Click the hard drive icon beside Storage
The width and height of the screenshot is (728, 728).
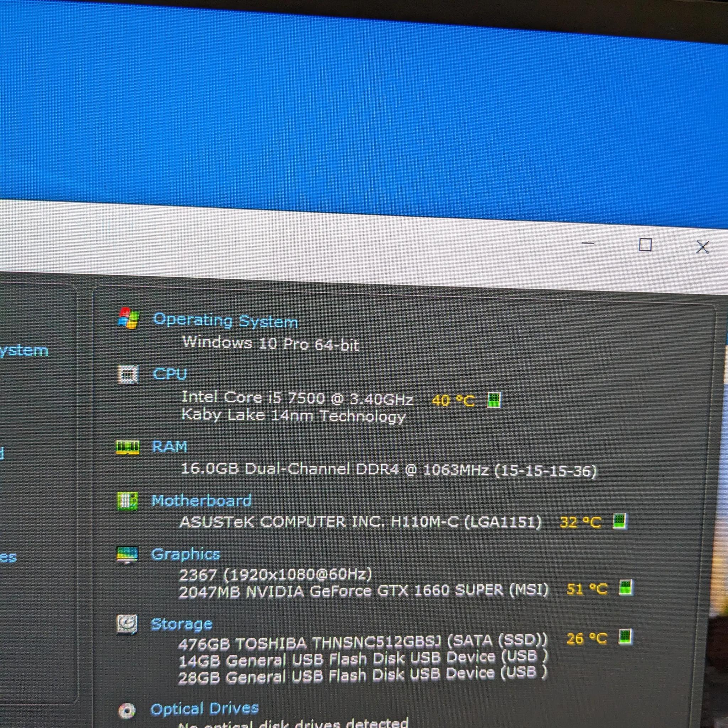click(x=127, y=625)
